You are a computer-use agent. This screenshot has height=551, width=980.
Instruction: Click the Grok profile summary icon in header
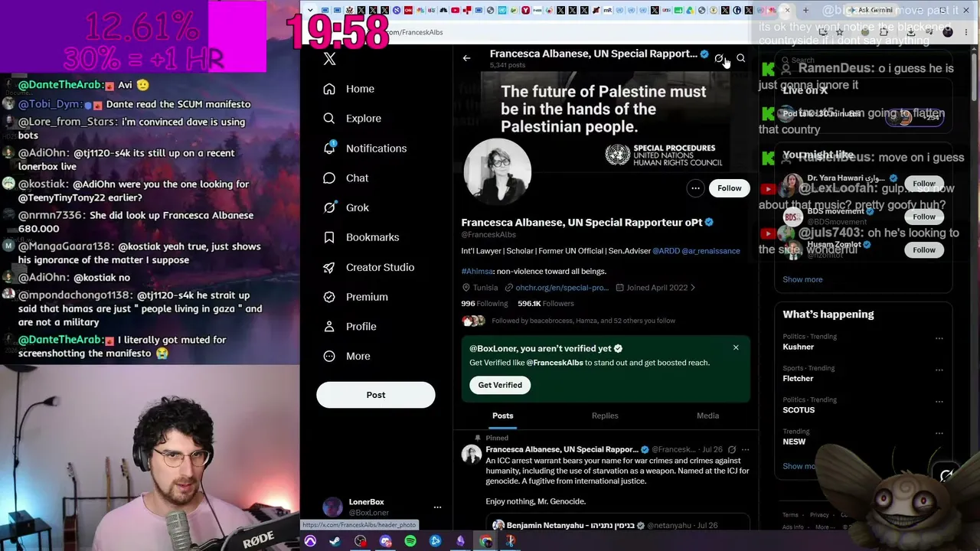[x=719, y=58]
